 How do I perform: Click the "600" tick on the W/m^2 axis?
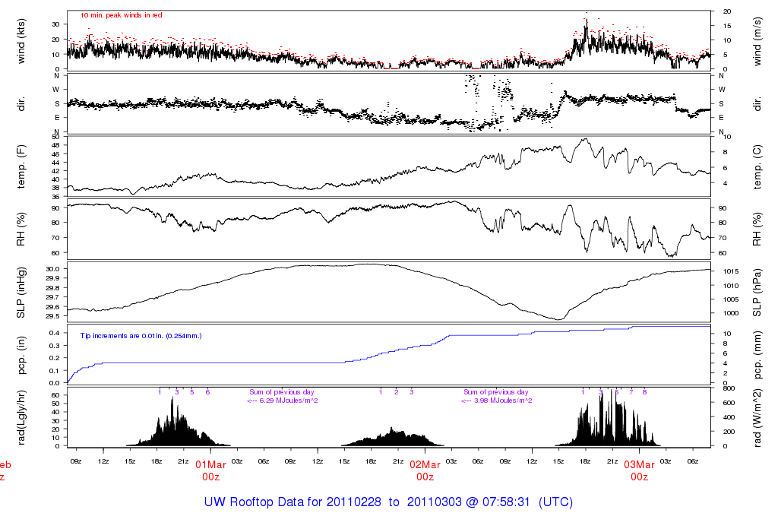(729, 403)
